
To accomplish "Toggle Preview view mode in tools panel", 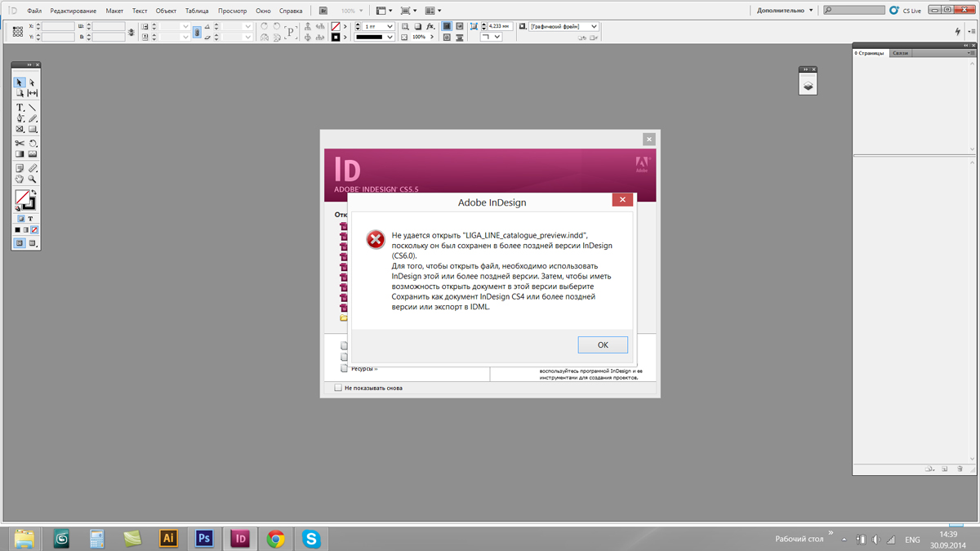I will coord(32,243).
